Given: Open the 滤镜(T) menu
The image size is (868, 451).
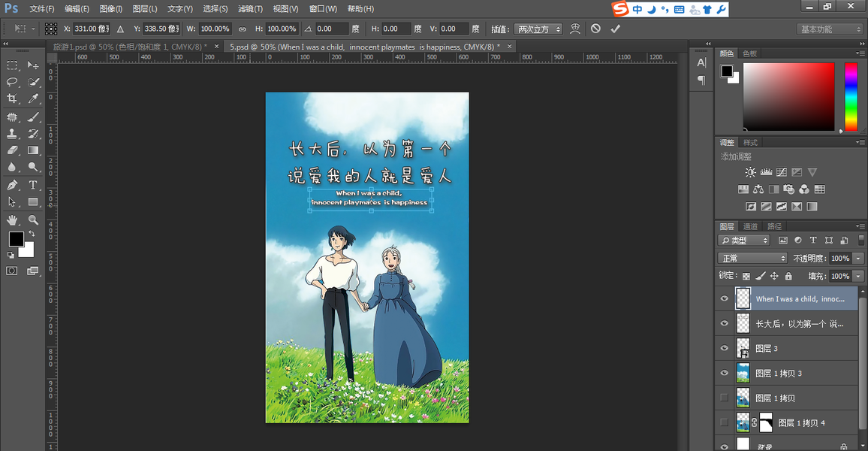Looking at the screenshot, I should [250, 9].
